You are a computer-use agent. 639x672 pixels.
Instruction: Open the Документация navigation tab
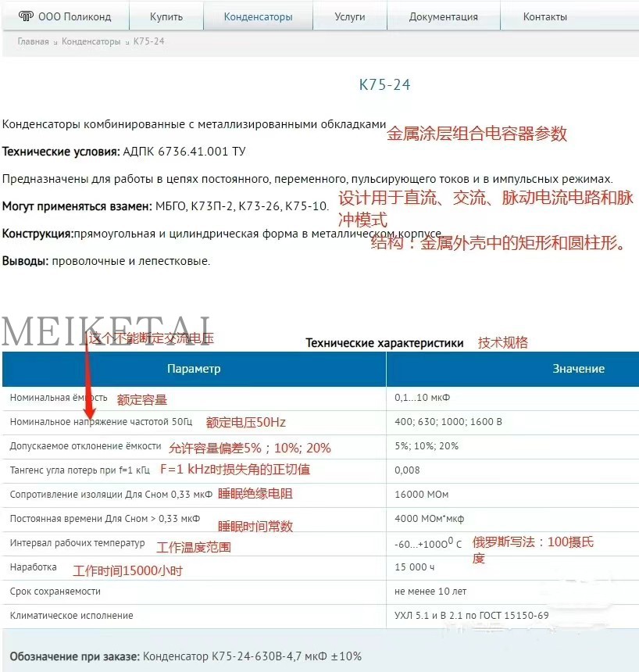click(443, 15)
